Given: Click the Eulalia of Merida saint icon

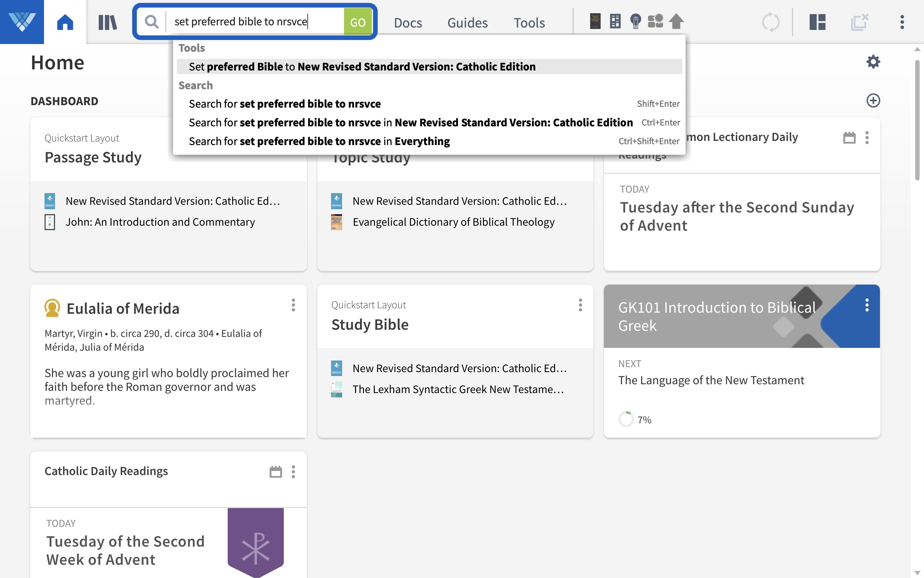Looking at the screenshot, I should tap(52, 308).
